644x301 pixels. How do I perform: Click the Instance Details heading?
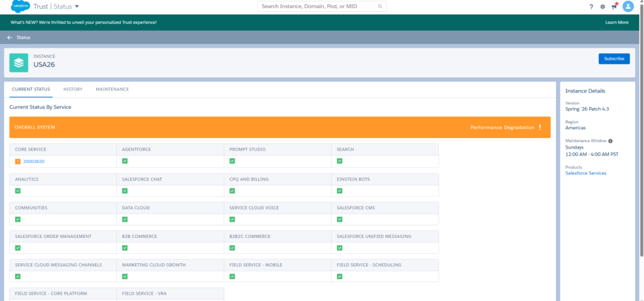(x=585, y=91)
